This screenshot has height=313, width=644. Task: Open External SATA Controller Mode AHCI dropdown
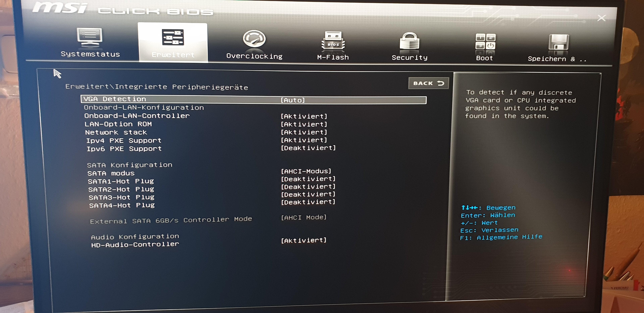point(304,217)
